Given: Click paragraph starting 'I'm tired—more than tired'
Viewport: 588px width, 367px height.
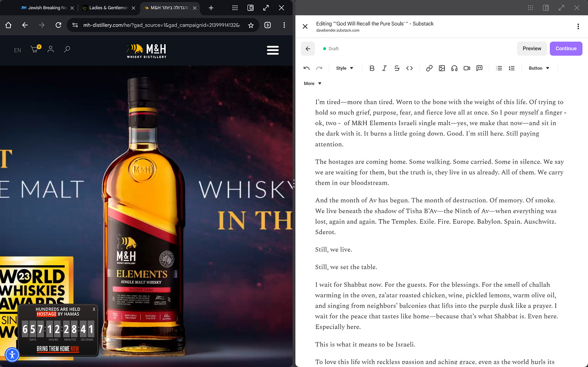Looking at the screenshot, I should click(441, 123).
